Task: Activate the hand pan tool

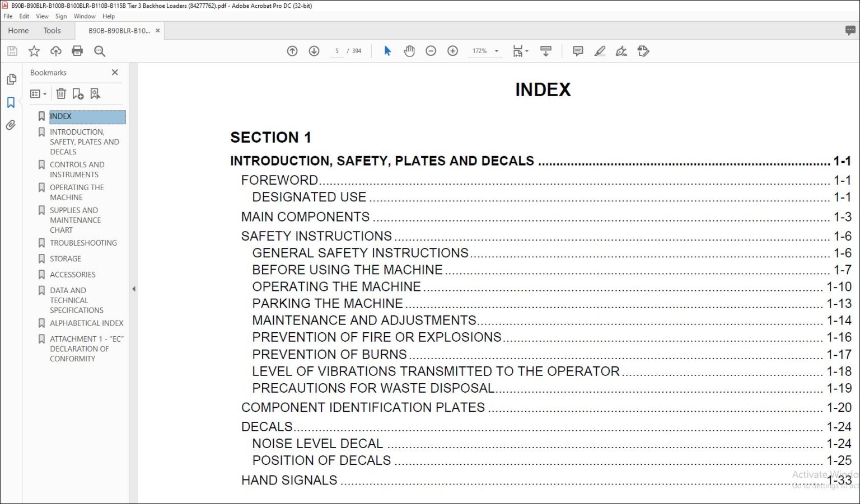Action: pyautogui.click(x=409, y=51)
